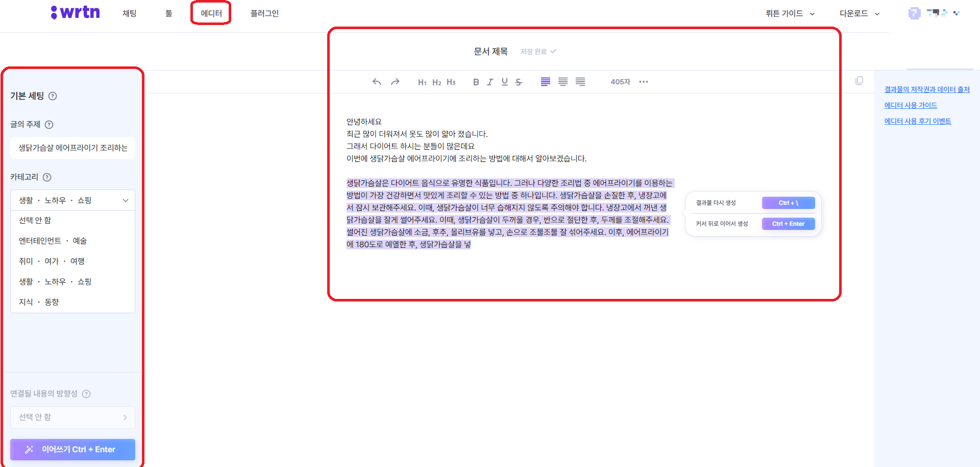
Task: Expand the 뤼튼 가이드 menu
Action: click(790, 13)
